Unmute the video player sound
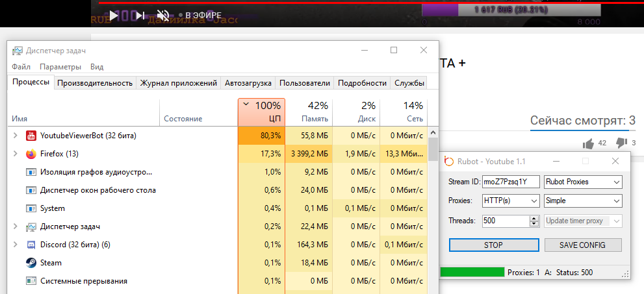This screenshot has width=644, height=294. tap(163, 14)
